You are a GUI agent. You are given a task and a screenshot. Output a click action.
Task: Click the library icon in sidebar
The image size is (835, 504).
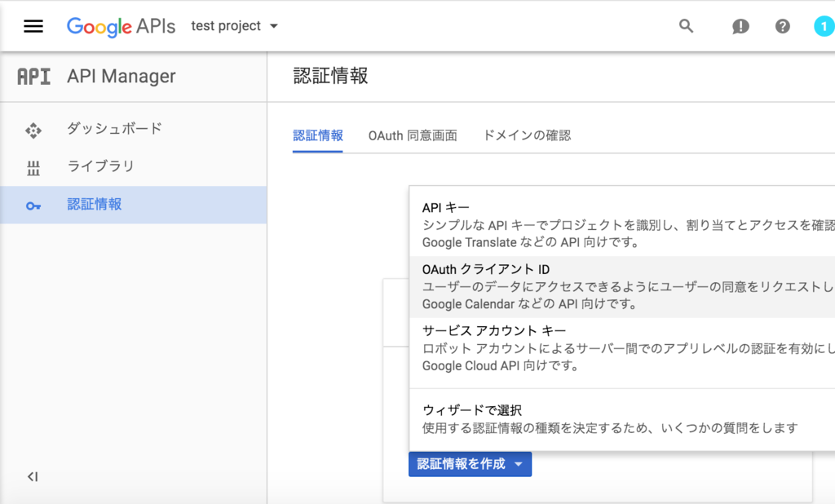pos(33,167)
